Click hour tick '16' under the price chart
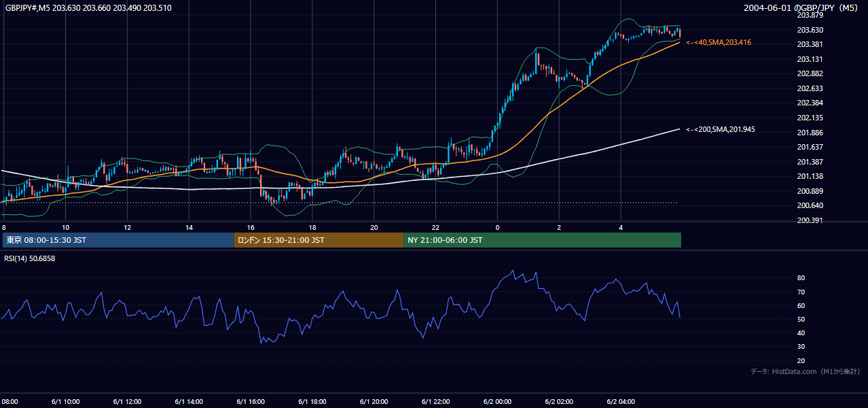The width and height of the screenshot is (868, 408). coord(251,227)
